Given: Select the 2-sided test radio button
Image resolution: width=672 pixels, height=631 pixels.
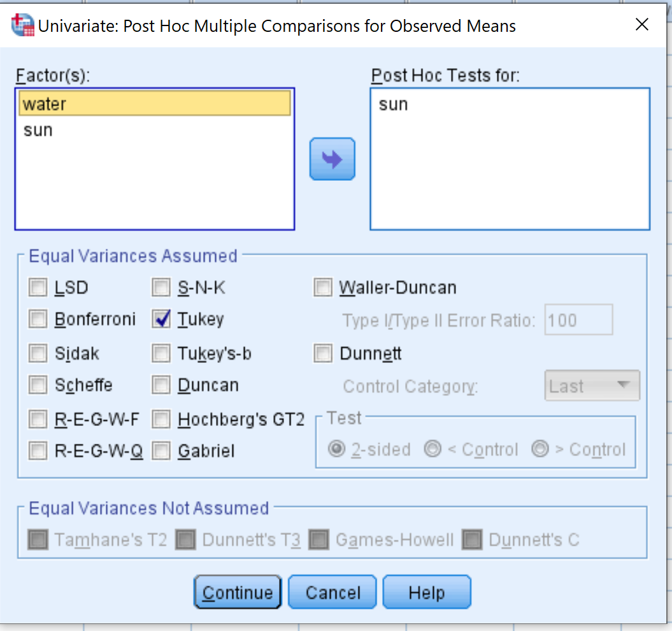Looking at the screenshot, I should tap(336, 449).
